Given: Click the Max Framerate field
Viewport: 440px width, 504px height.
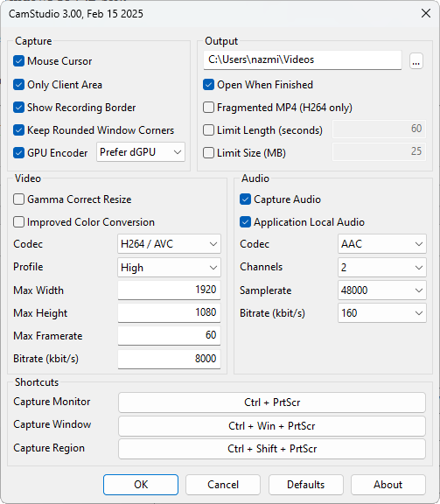Looking at the screenshot, I should (x=169, y=336).
